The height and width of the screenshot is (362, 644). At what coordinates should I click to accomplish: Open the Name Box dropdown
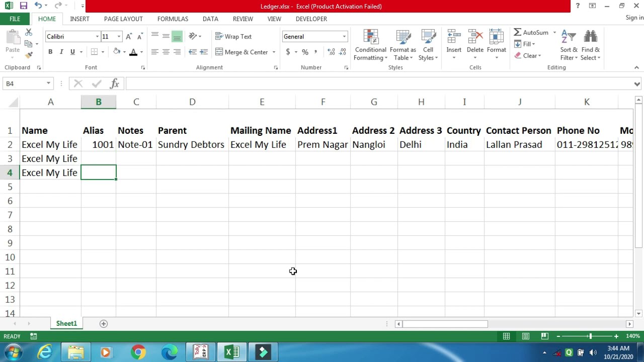coord(48,83)
